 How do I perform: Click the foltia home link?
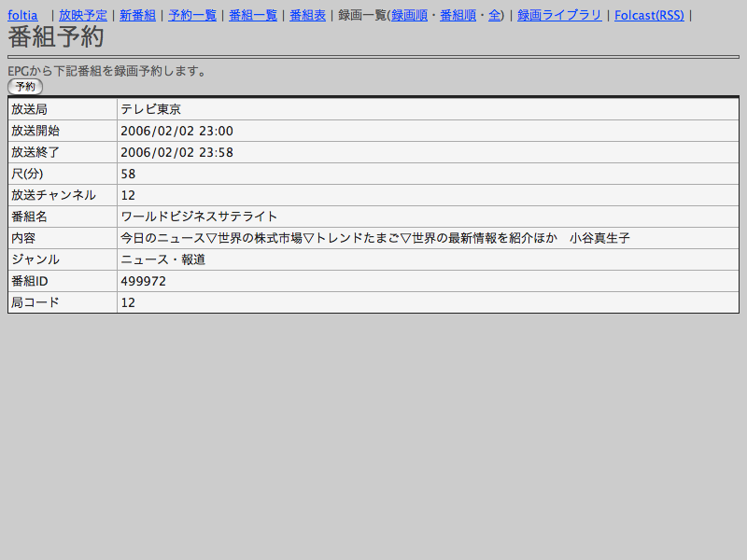22,15
